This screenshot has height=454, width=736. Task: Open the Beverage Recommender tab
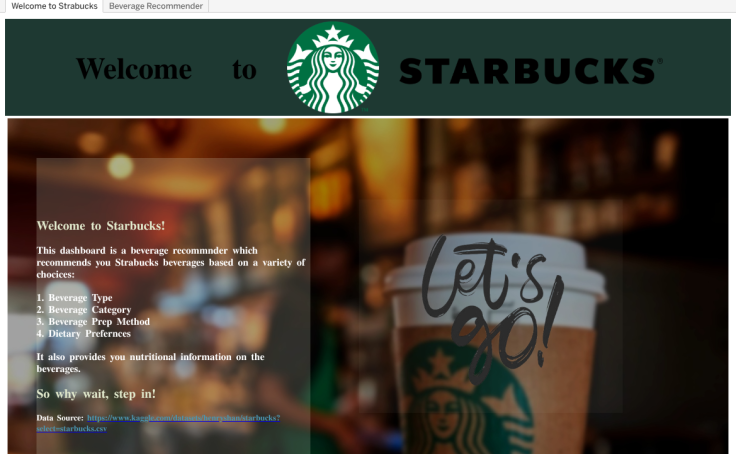(x=156, y=6)
